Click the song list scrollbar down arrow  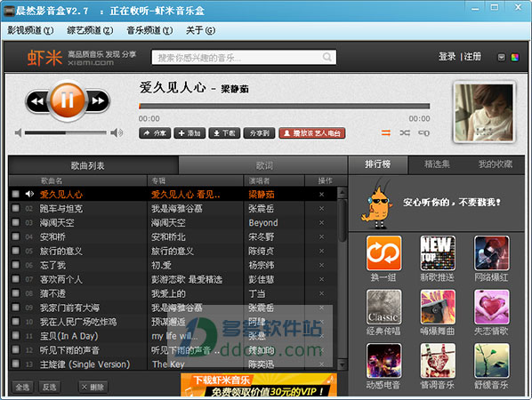point(342,364)
